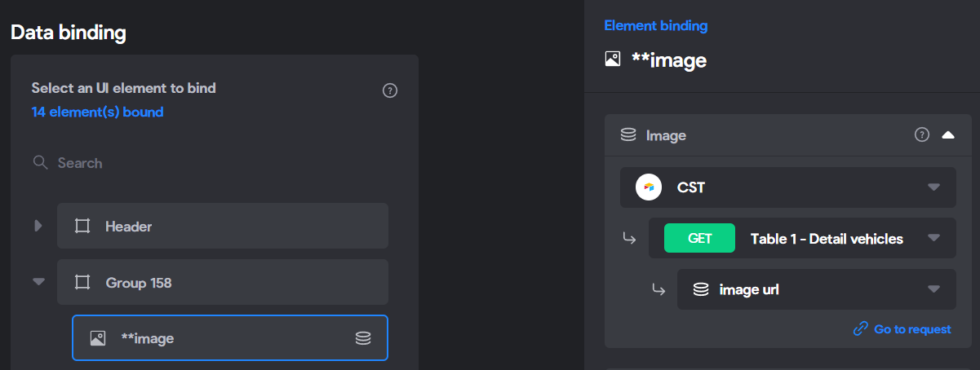Collapse the Group 158 tree item

(38, 282)
